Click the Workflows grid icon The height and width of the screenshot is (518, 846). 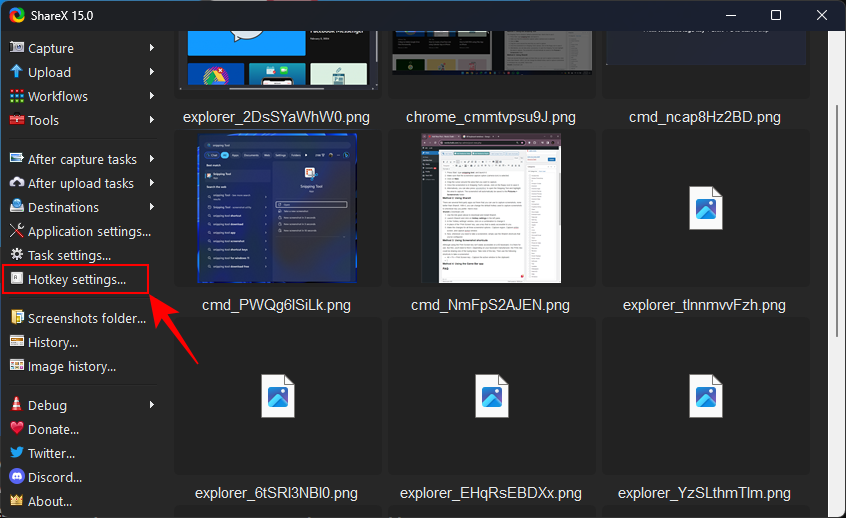click(x=17, y=96)
